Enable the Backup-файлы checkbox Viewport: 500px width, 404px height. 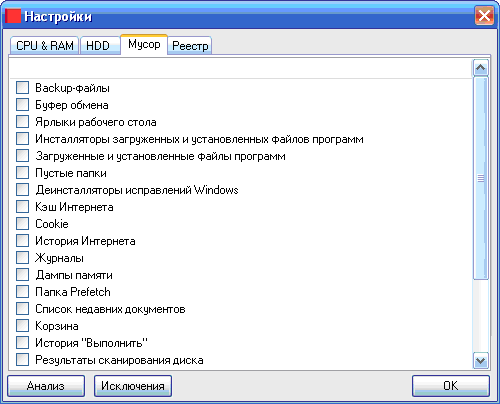23,88
